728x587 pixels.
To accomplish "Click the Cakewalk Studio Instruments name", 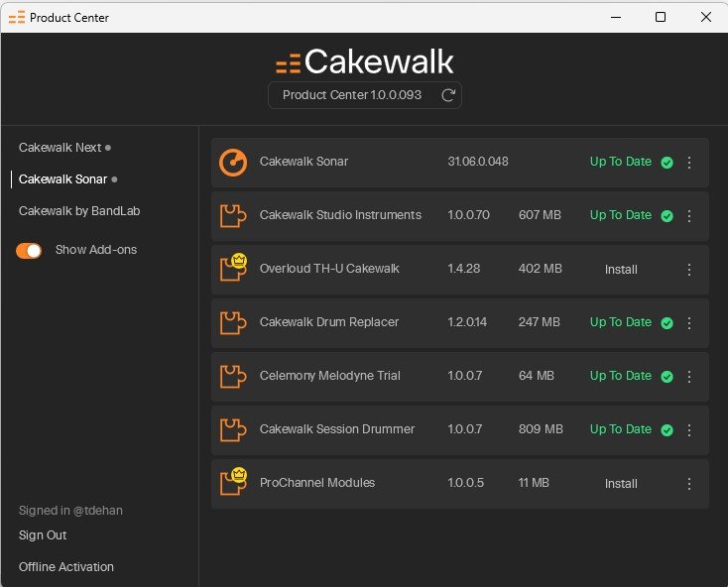I will click(x=341, y=215).
